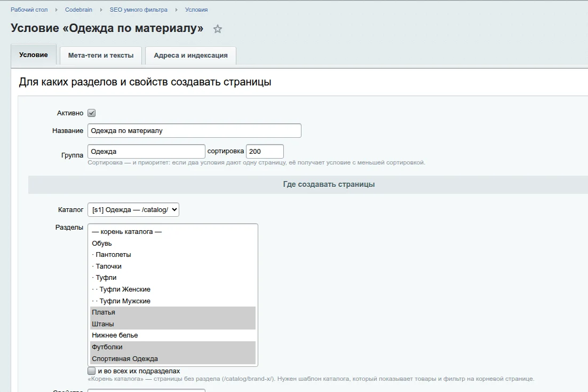Open the Рабочий стол breadcrumb link
The image size is (588, 392).
(x=29, y=10)
